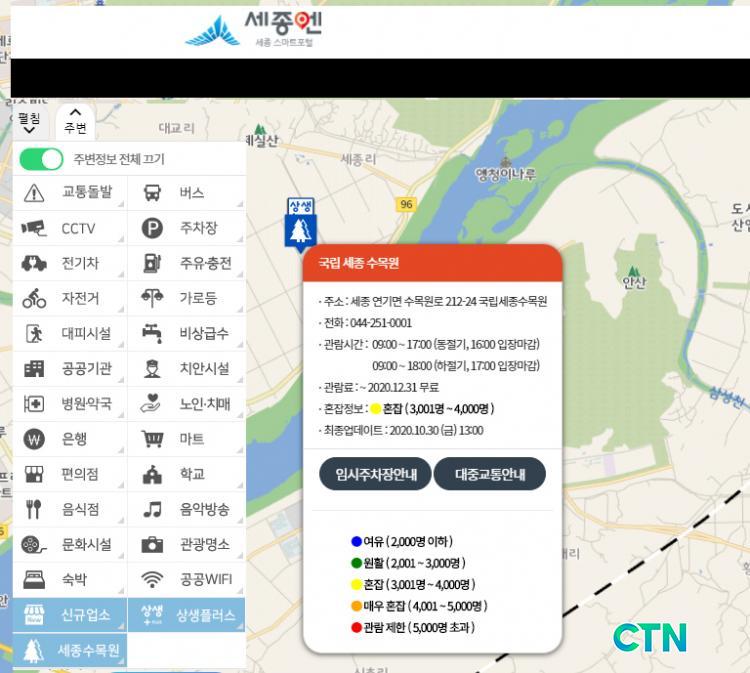Click the blue 여유 legend dot
This screenshot has height=673, width=750.
point(356,541)
